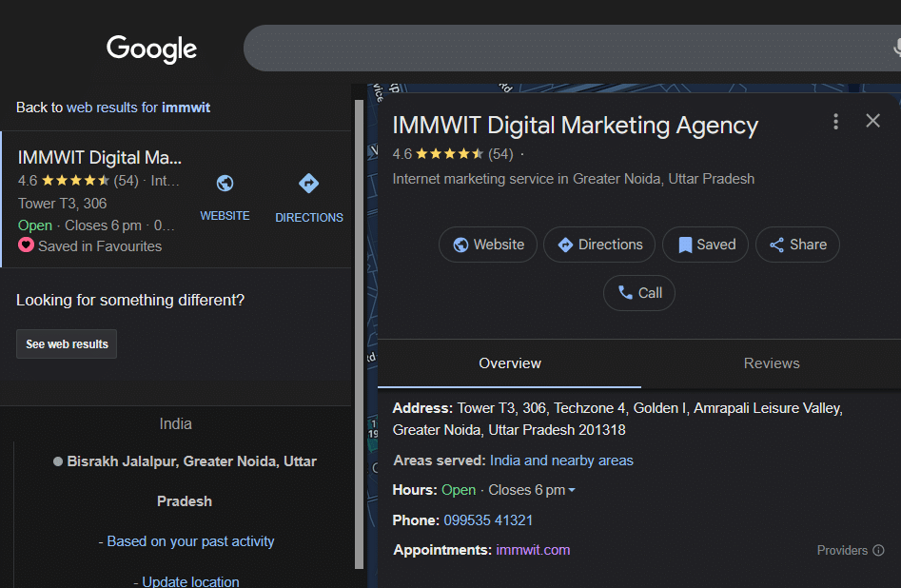Click the Share button

point(797,245)
